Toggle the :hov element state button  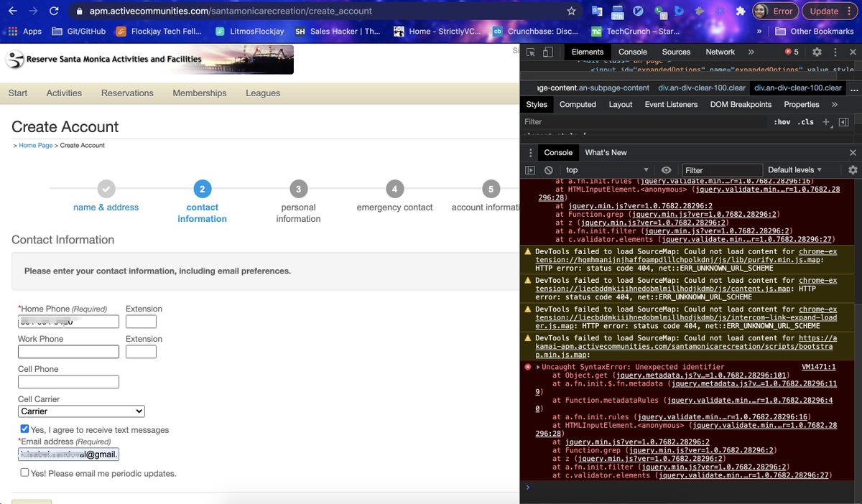coord(782,122)
